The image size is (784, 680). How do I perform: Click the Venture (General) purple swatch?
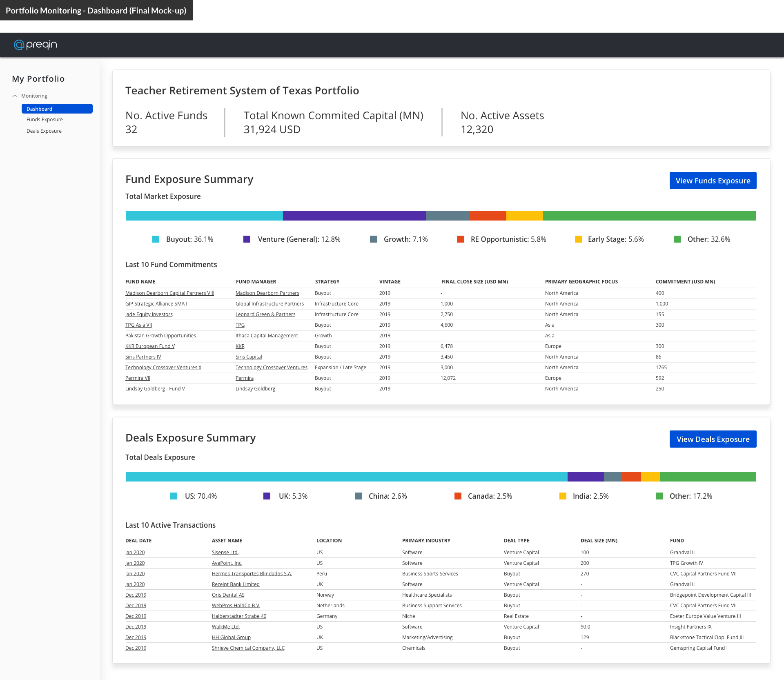[x=247, y=239]
